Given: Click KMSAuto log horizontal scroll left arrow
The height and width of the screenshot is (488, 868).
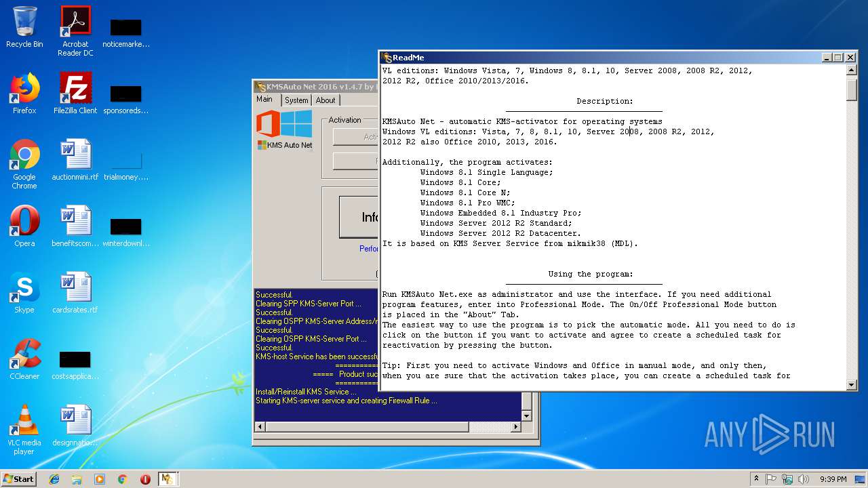Looking at the screenshot, I should [260, 427].
